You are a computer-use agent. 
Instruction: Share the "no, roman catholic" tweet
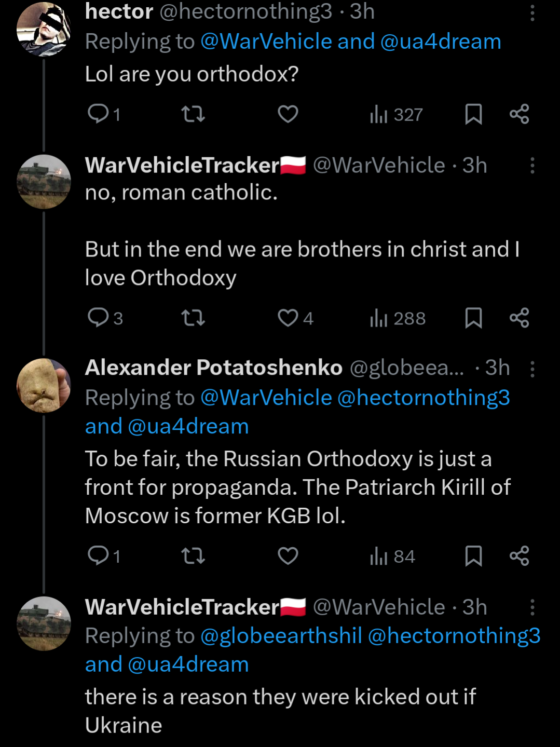click(x=519, y=318)
